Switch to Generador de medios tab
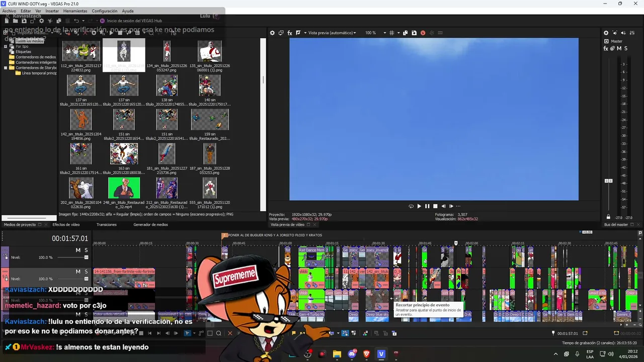The width and height of the screenshot is (644, 362). click(150, 225)
